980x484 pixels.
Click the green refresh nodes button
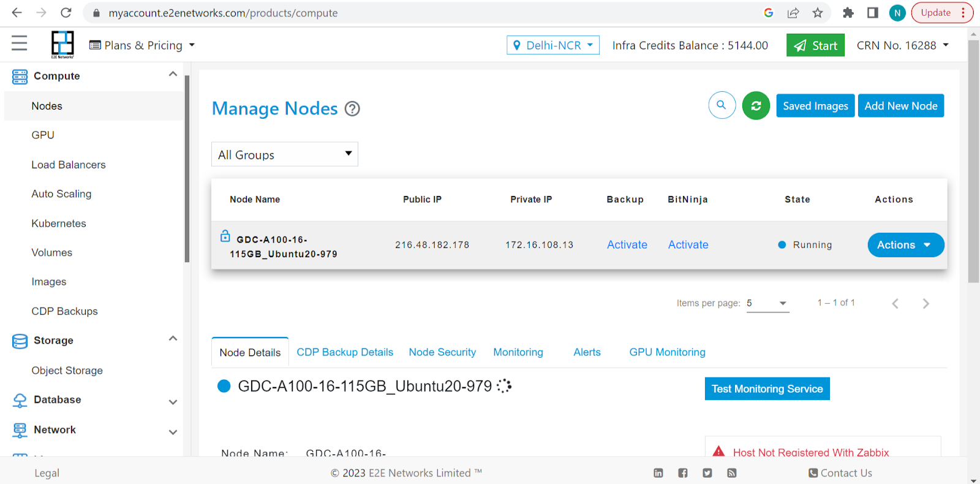[x=756, y=106]
